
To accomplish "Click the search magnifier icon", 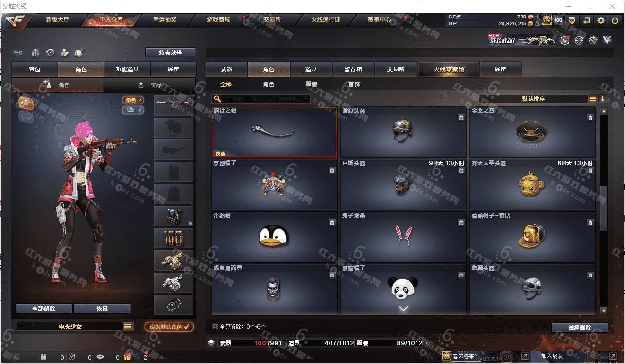I will click(x=217, y=99).
